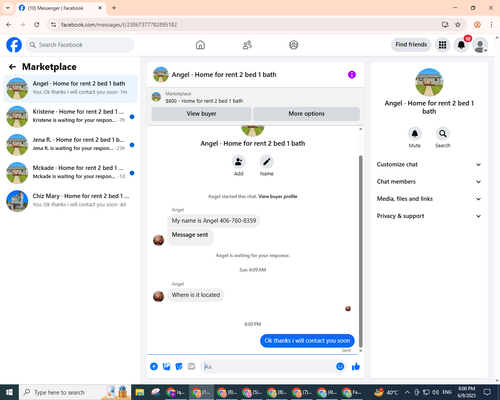
Task: Open the Chrome three-dot menu
Action: point(491,25)
